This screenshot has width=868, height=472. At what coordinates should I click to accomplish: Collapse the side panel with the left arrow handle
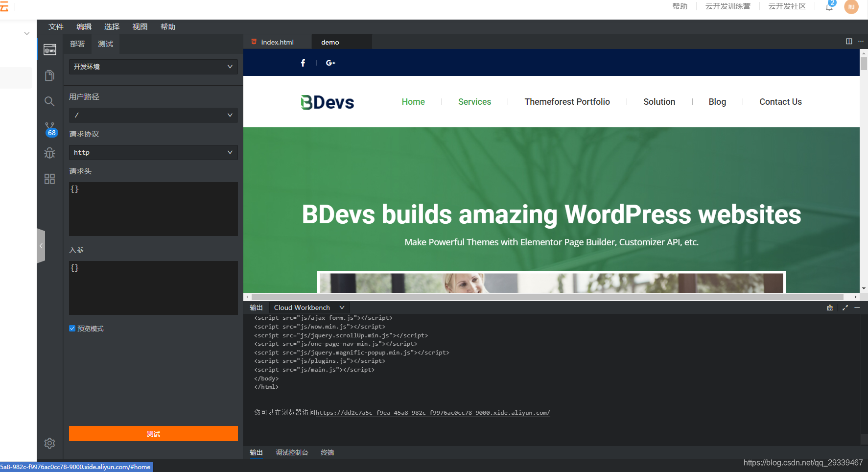(41, 246)
